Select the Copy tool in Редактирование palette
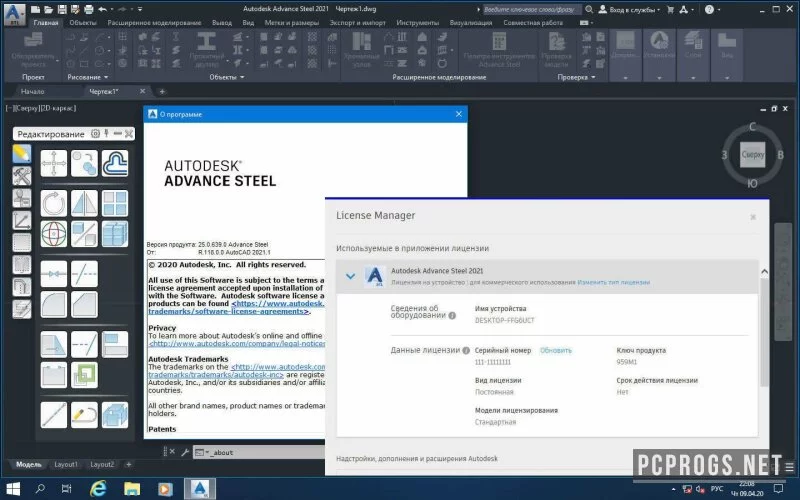This screenshot has height=500, width=800. 84,163
